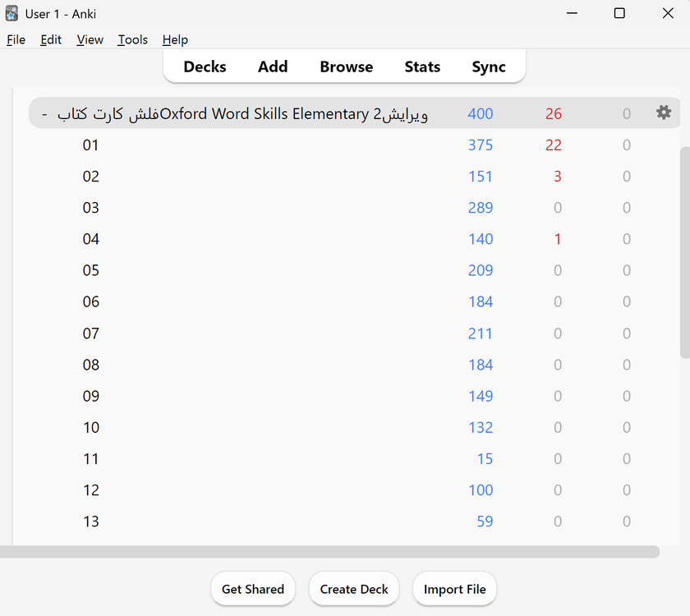The image size is (690, 616).
Task: Close the Anki window
Action: pyautogui.click(x=668, y=13)
